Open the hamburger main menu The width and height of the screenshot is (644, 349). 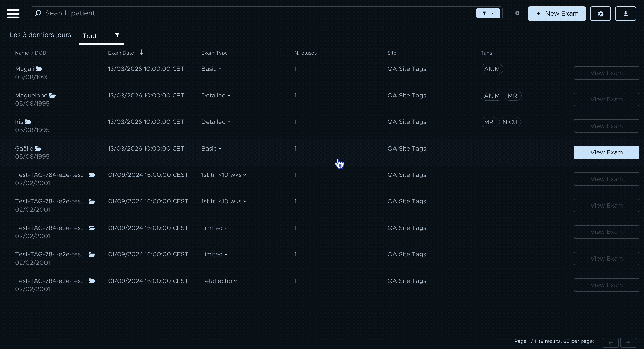coord(13,13)
